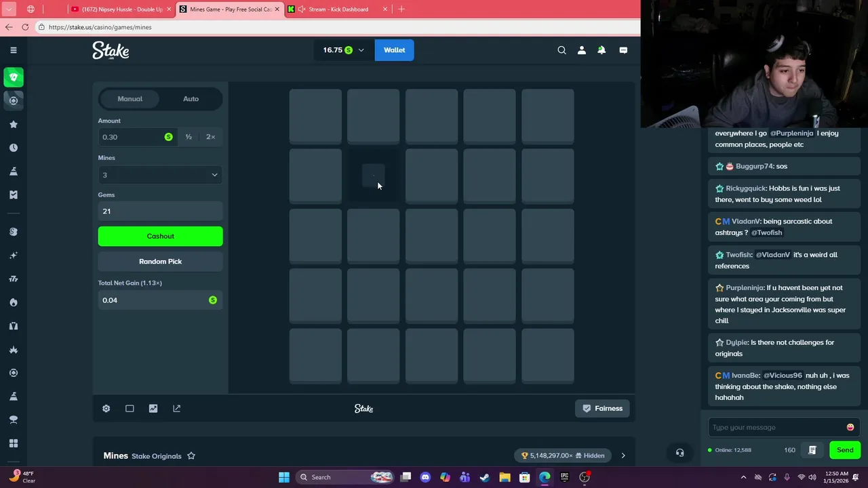Open the slots 777 sidebar icon
Viewport: 868px width, 488px height.
(x=14, y=279)
